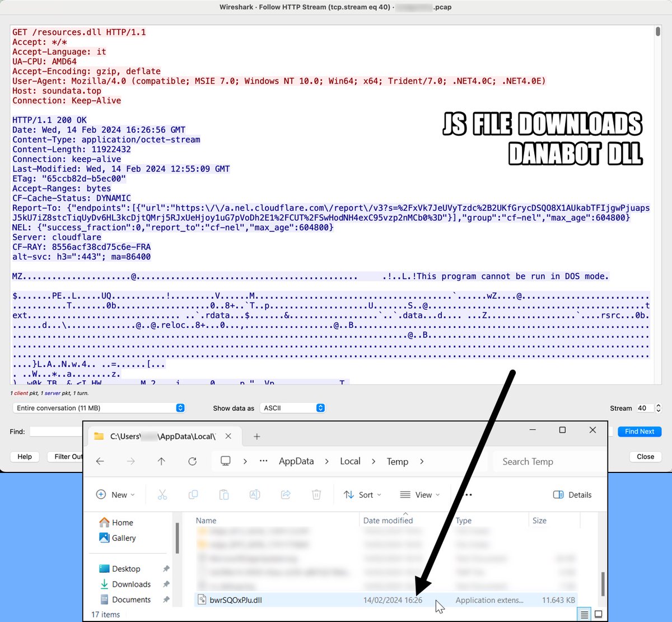Image resolution: width=672 pixels, height=622 pixels.
Task: Click the Help button in Wireshark
Action: point(24,457)
